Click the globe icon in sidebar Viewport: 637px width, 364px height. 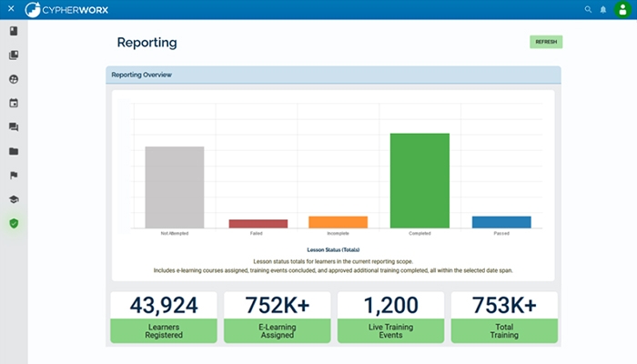pos(14,79)
